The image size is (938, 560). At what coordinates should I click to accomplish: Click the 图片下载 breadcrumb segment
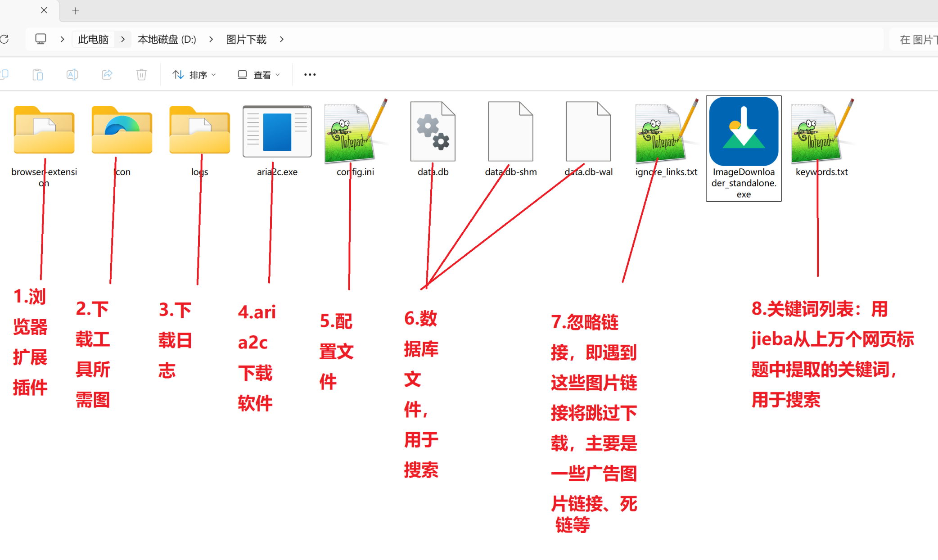tap(246, 39)
